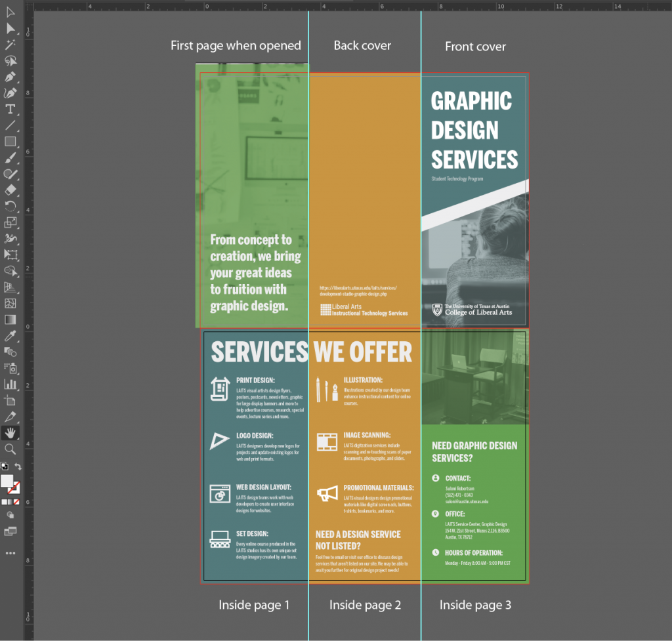672x641 pixels.
Task: Select the Shape Builder tool
Action: [10, 271]
